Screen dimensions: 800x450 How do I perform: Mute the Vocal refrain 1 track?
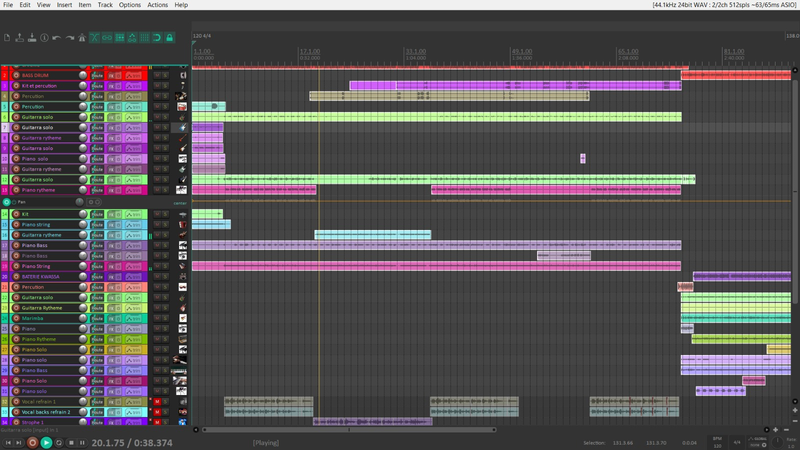pyautogui.click(x=157, y=401)
